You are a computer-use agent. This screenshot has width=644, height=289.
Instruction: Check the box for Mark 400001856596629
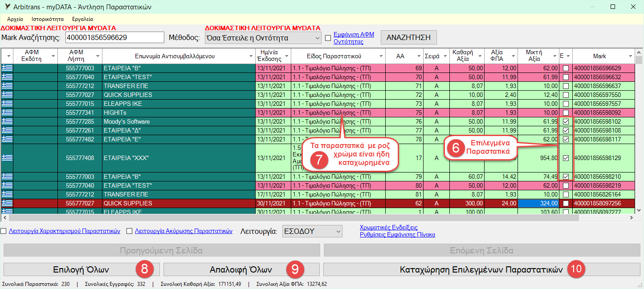point(566,68)
